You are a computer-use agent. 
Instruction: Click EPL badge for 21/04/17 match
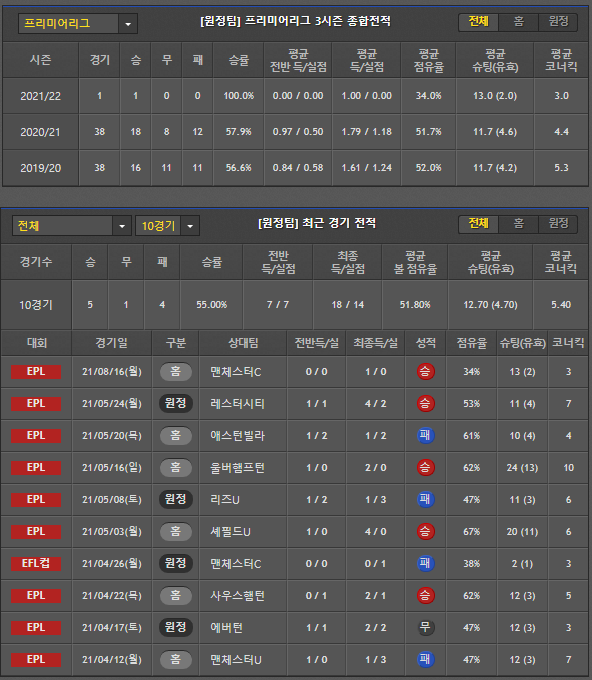[x=36, y=628]
